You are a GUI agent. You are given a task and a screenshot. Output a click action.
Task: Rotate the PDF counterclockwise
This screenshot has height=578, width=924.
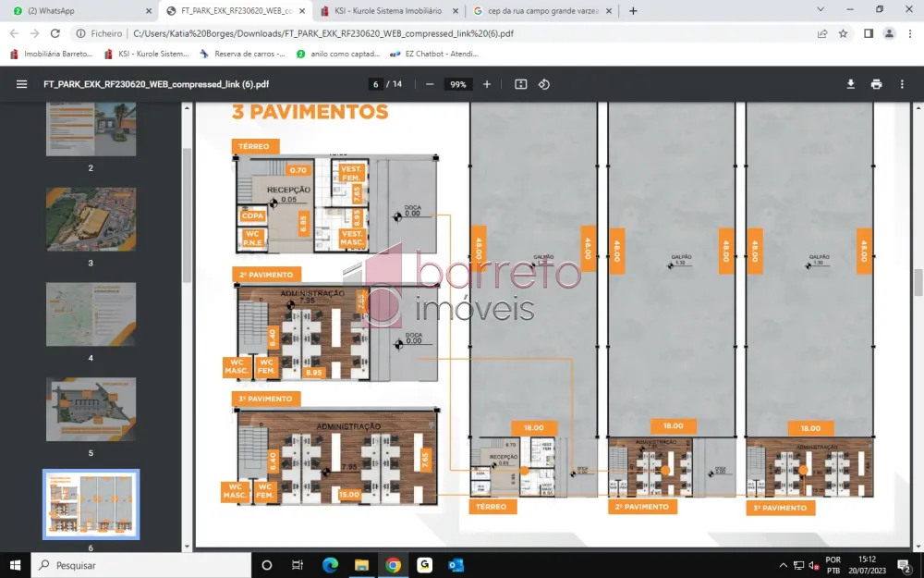coord(544,84)
